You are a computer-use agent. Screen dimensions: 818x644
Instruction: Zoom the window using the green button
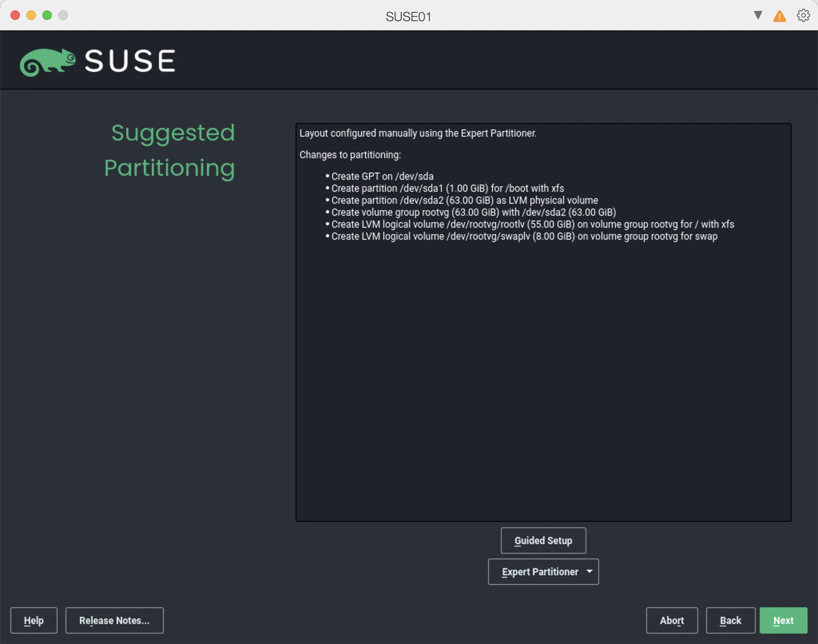coord(47,15)
